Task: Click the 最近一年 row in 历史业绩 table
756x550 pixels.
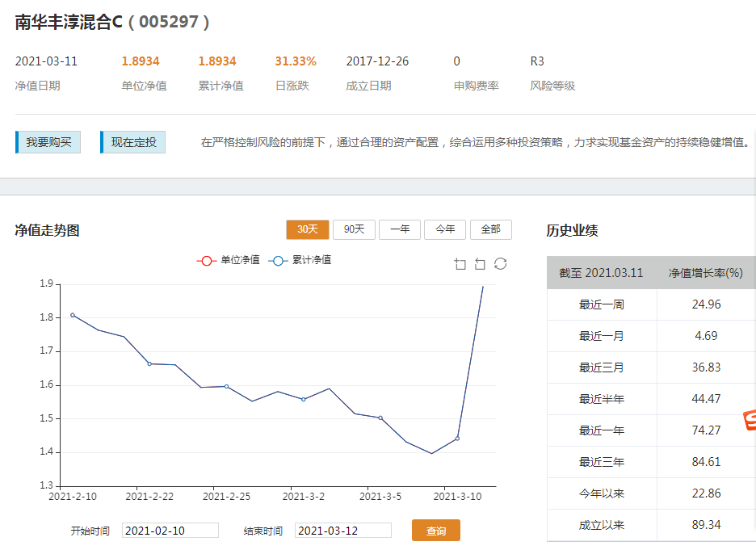Action: click(602, 430)
